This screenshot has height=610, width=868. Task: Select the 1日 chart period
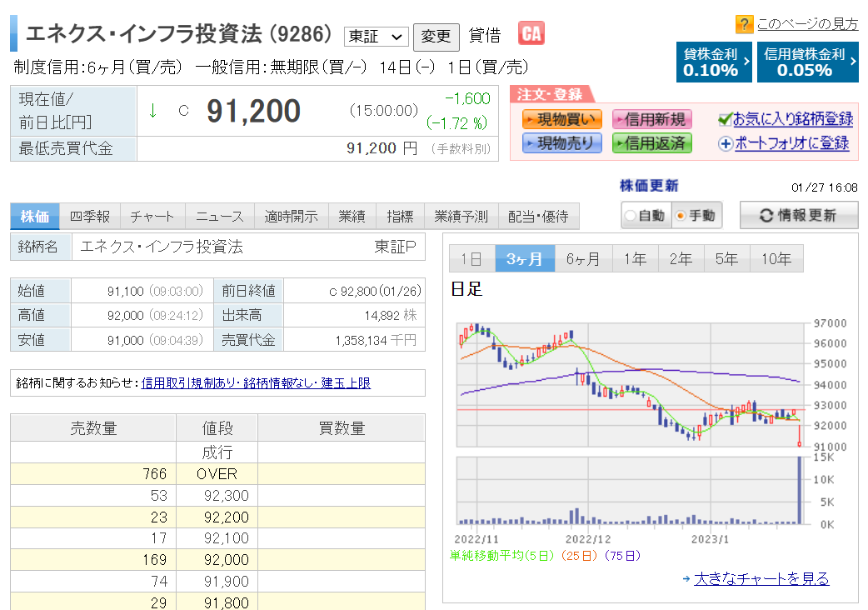471,258
